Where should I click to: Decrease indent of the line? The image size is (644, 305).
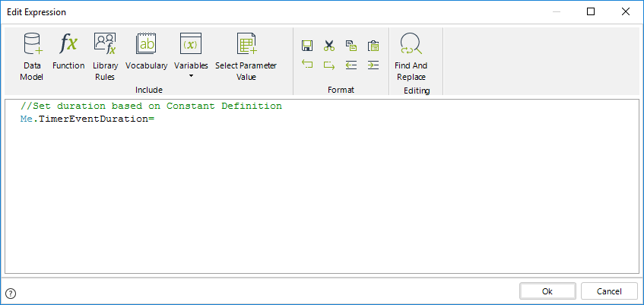pyautogui.click(x=351, y=65)
